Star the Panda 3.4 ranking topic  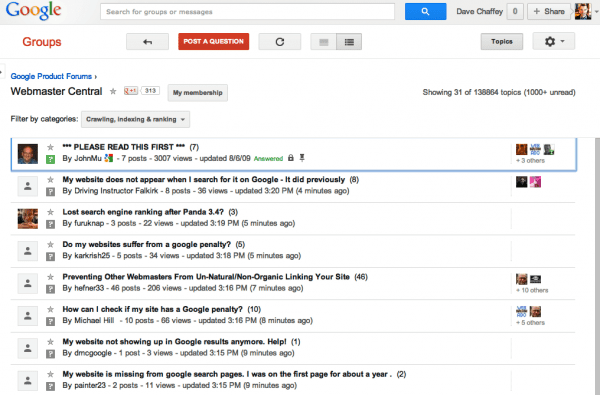click(x=50, y=212)
